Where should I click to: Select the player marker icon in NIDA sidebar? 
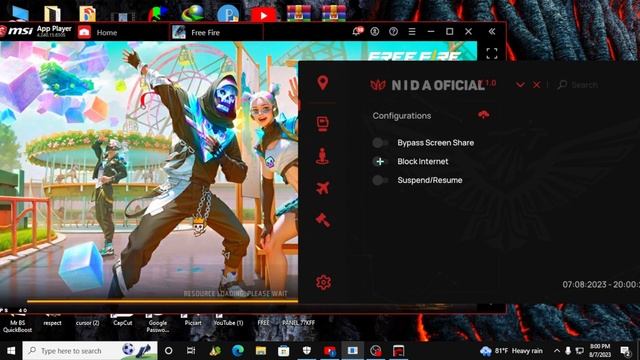tap(323, 156)
